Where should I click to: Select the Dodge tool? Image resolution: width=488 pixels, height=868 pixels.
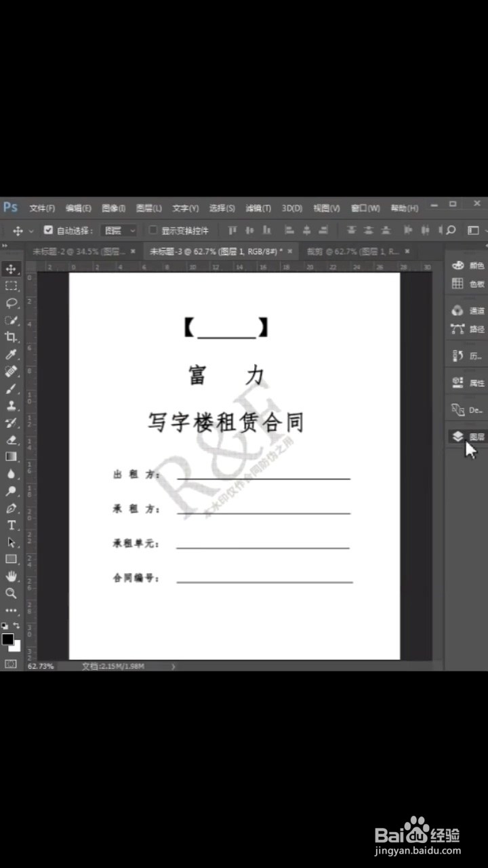tap(11, 491)
